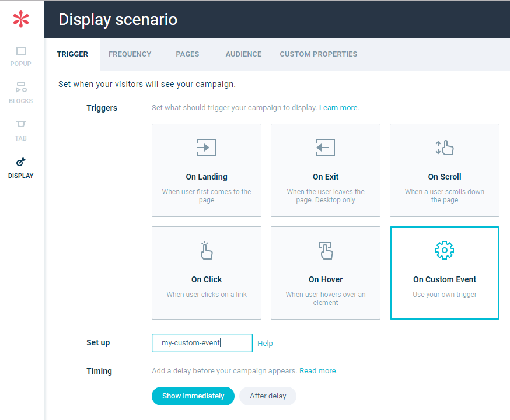Click the Triggers section label
This screenshot has height=420, width=510.
pos(102,108)
